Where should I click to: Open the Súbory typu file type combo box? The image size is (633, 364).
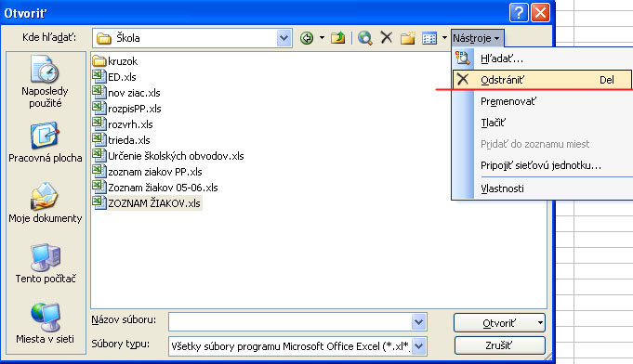(x=297, y=345)
